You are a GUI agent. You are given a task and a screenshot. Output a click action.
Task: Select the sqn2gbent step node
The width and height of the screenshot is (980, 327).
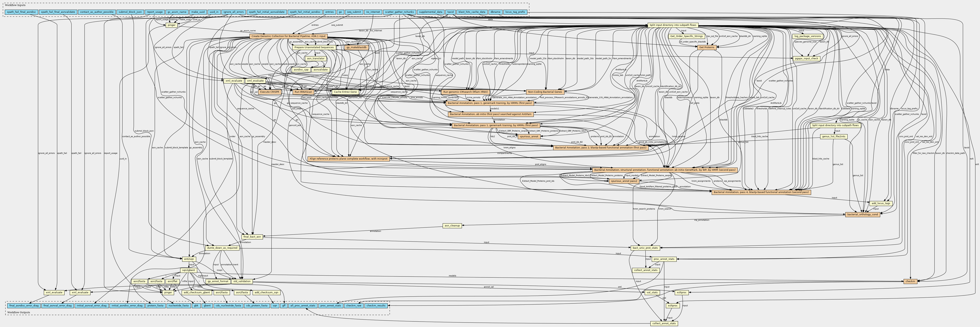tap(188, 270)
